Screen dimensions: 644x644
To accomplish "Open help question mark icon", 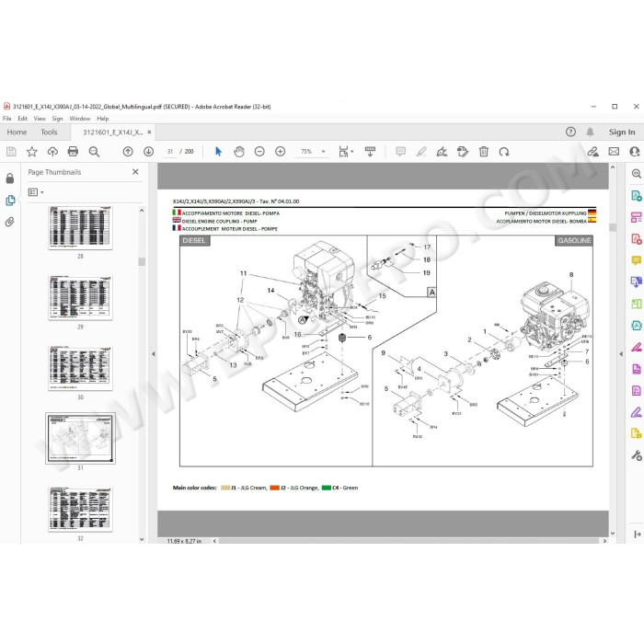I will pos(570,132).
